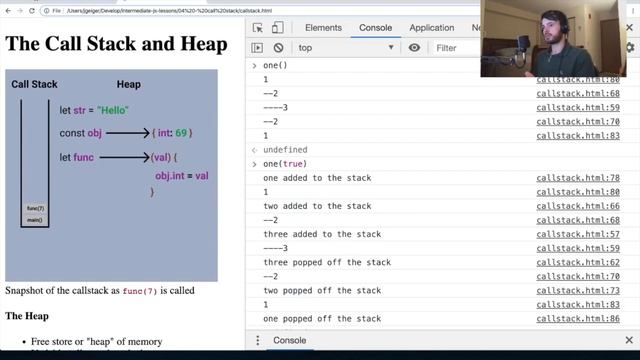Open live expression eye icon
This screenshot has height=360, width=640.
(414, 48)
